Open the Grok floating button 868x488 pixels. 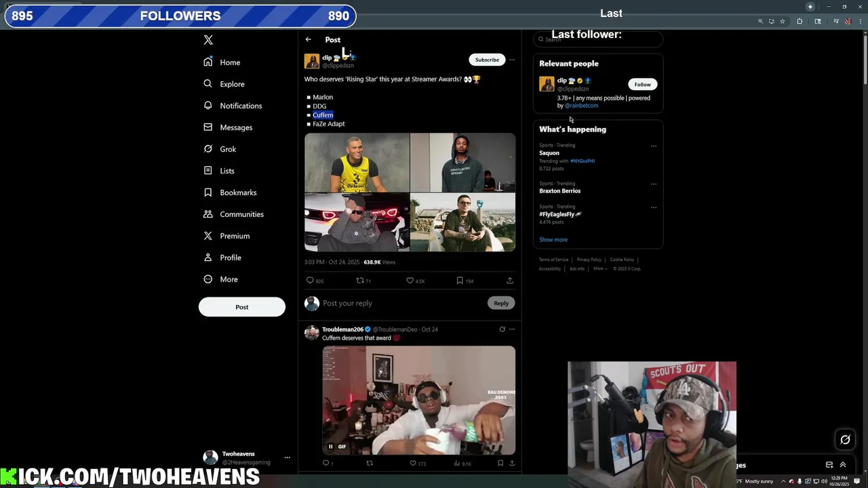tap(845, 440)
